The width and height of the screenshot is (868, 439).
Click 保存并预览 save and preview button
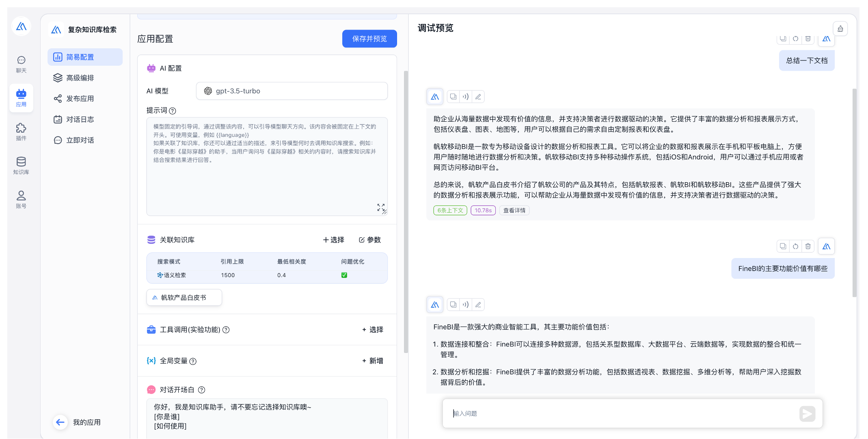click(369, 39)
